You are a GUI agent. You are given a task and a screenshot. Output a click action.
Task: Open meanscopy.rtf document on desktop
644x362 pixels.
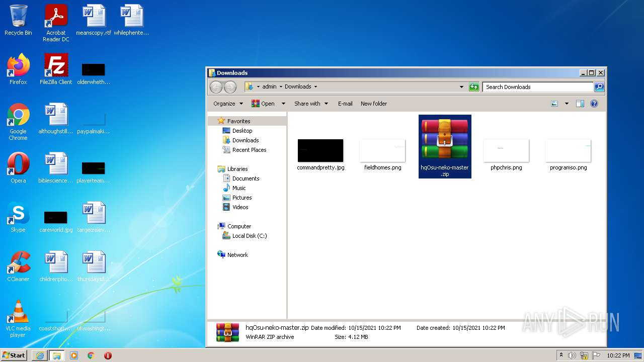click(94, 20)
